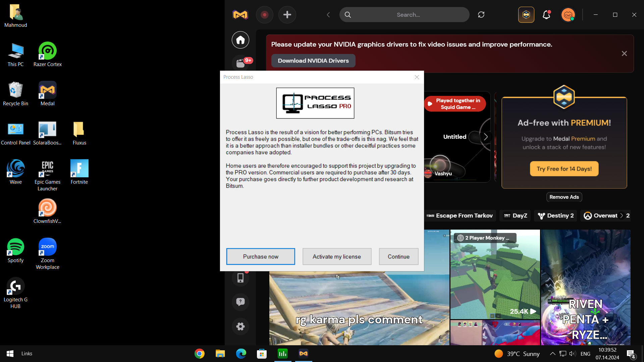Open the Windows notification center
The height and width of the screenshot is (362, 644).
(631, 354)
